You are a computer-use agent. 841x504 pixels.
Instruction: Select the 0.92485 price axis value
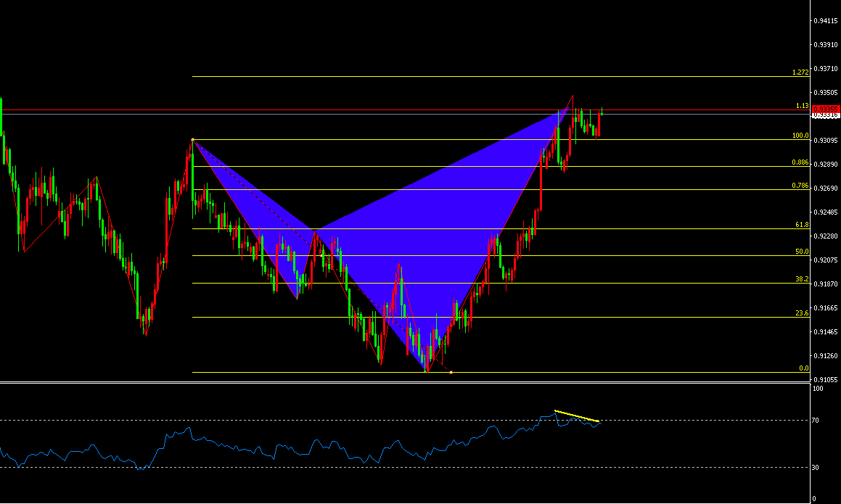pos(826,212)
